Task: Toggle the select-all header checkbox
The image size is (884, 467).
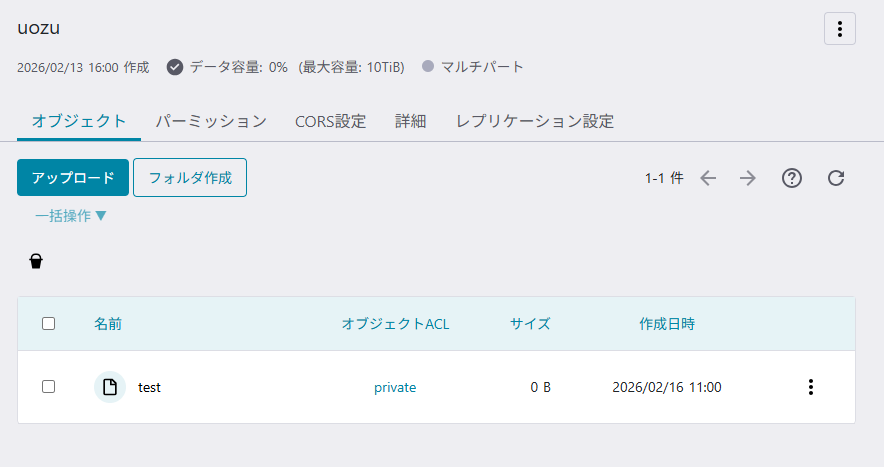Action: coord(48,324)
